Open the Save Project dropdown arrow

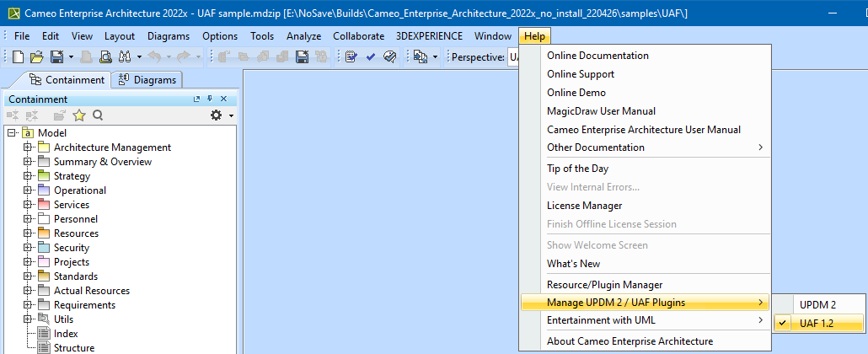(72, 56)
